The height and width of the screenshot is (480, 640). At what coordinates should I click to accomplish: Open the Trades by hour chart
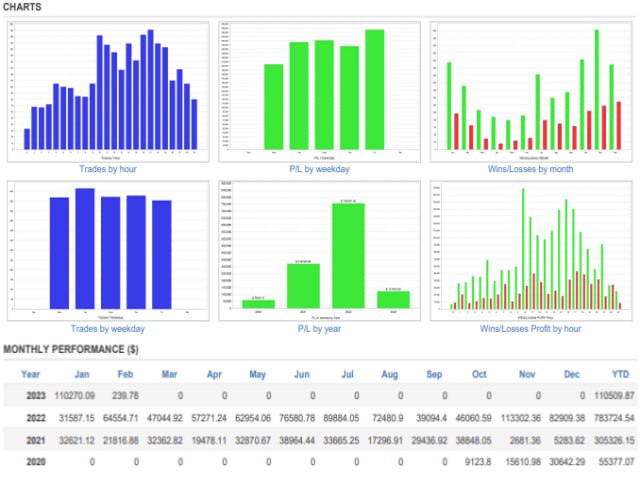coord(108,90)
